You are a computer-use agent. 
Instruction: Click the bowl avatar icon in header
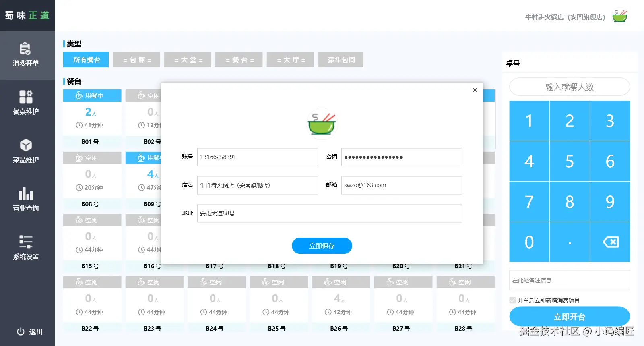point(620,17)
